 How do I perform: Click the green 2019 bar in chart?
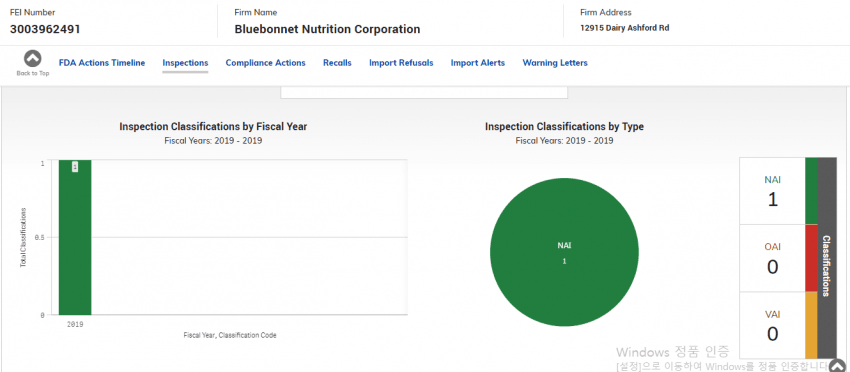pyautogui.click(x=75, y=237)
